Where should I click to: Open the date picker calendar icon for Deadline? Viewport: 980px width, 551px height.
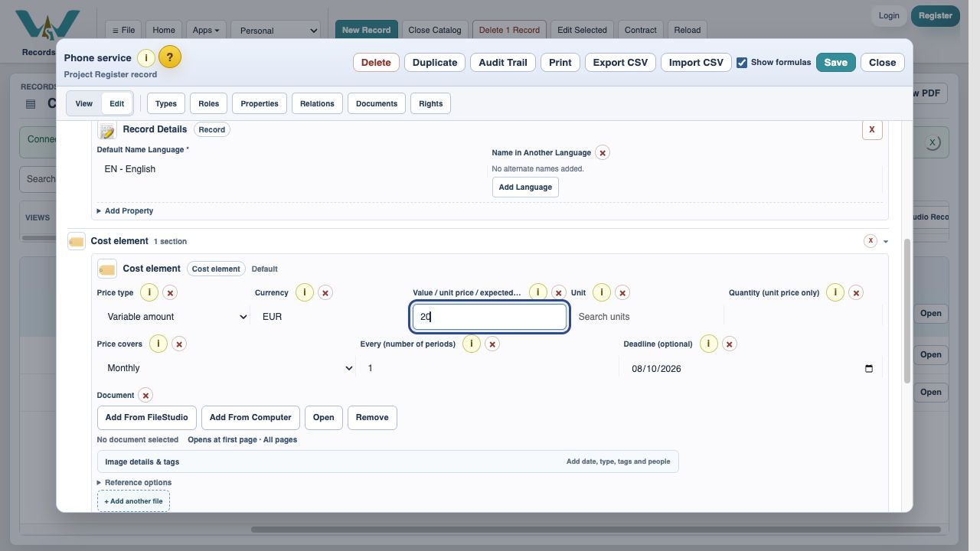tap(869, 369)
